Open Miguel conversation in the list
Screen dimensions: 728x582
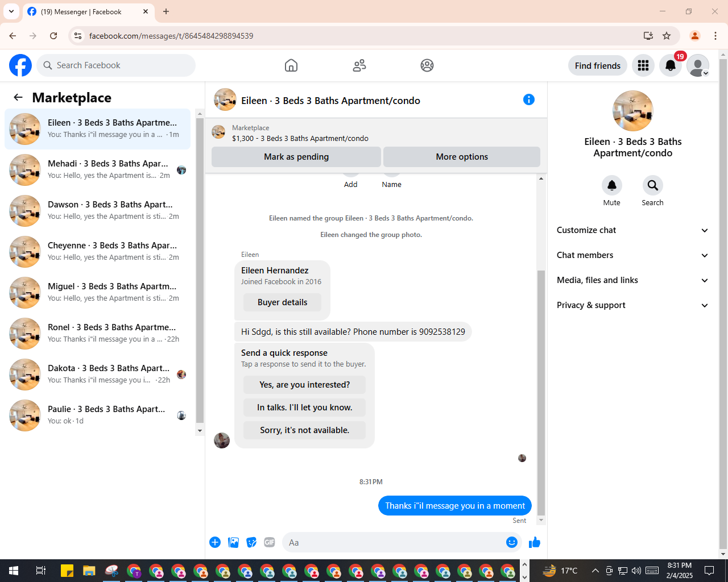coord(97,293)
